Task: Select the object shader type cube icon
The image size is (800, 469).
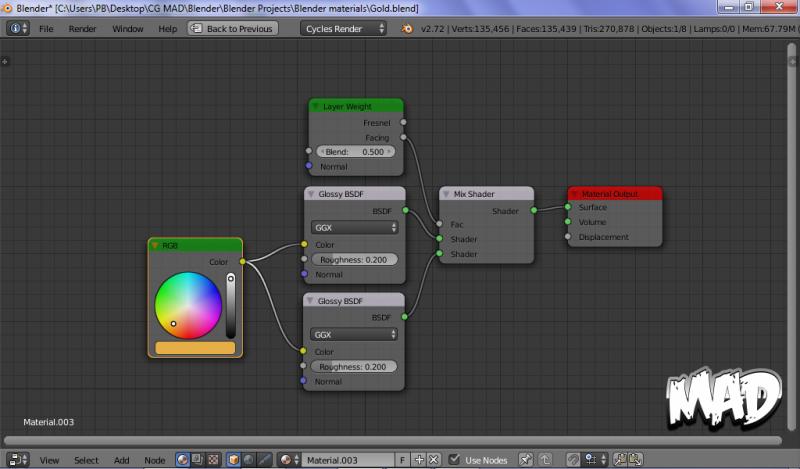Action: [234, 460]
